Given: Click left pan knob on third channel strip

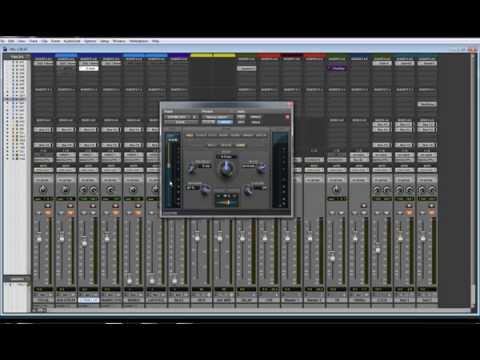Looking at the screenshot, I should tap(83, 190).
